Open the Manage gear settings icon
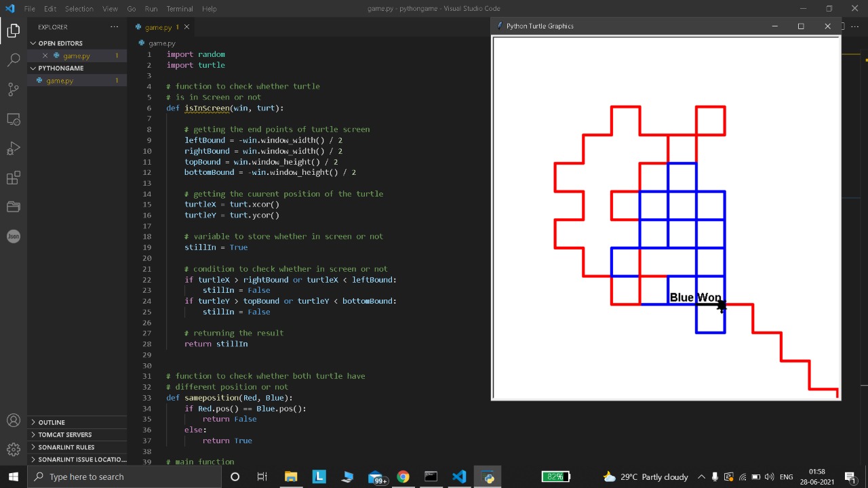This screenshot has width=868, height=488. point(14,449)
